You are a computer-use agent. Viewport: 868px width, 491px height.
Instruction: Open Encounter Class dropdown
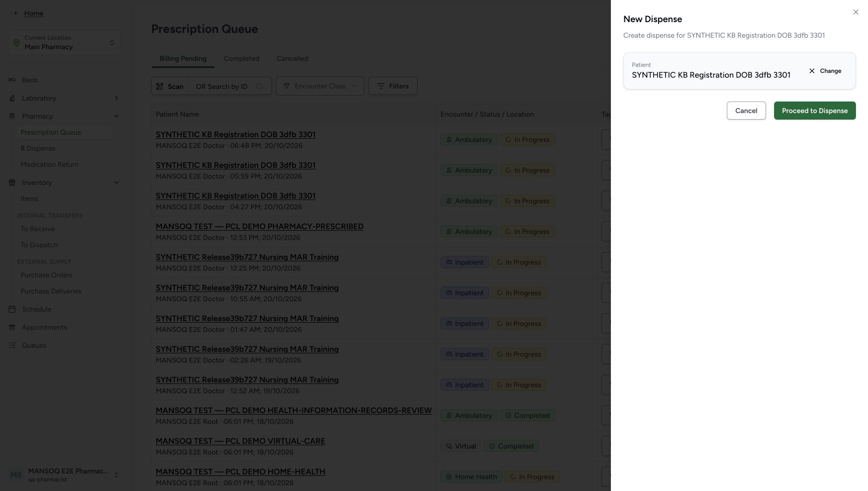(x=320, y=86)
